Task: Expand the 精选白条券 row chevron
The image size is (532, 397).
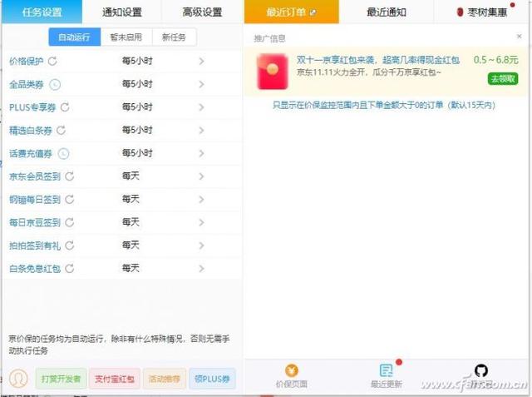Action: pyautogui.click(x=201, y=131)
